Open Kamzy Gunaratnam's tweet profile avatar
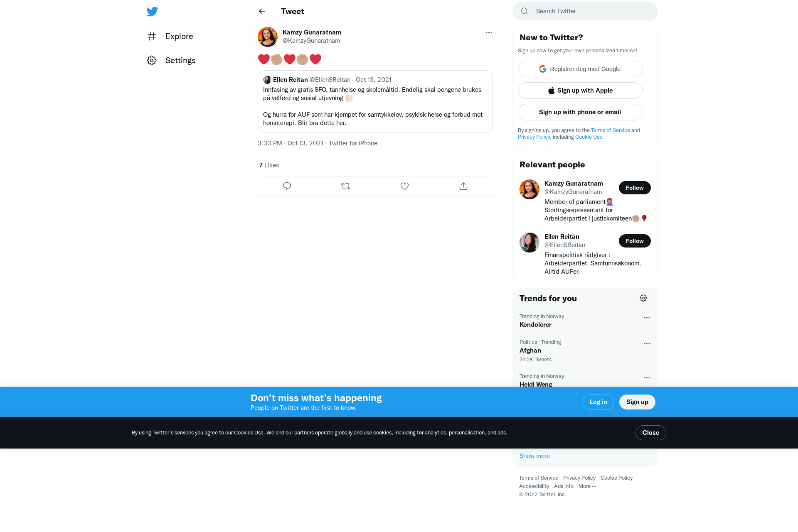The height and width of the screenshot is (532, 798). pos(268,37)
